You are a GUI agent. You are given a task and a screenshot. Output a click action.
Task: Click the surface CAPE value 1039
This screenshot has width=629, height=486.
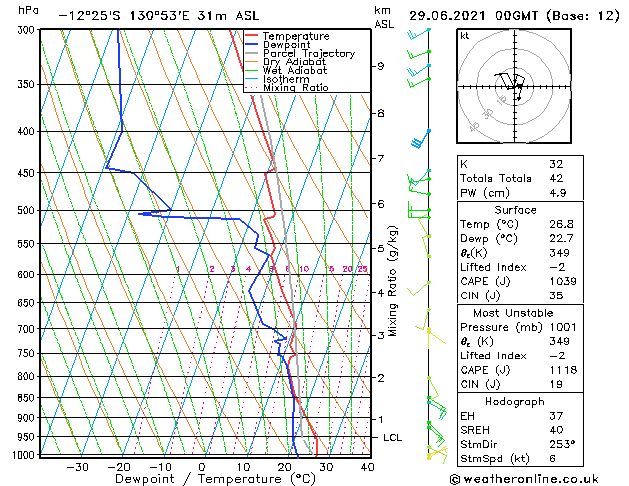pyautogui.click(x=563, y=281)
